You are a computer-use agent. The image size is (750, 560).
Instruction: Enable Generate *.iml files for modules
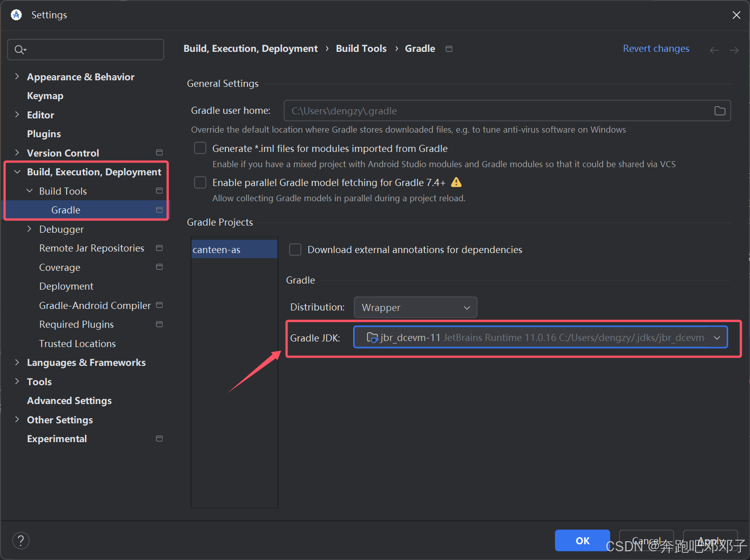pyautogui.click(x=200, y=148)
